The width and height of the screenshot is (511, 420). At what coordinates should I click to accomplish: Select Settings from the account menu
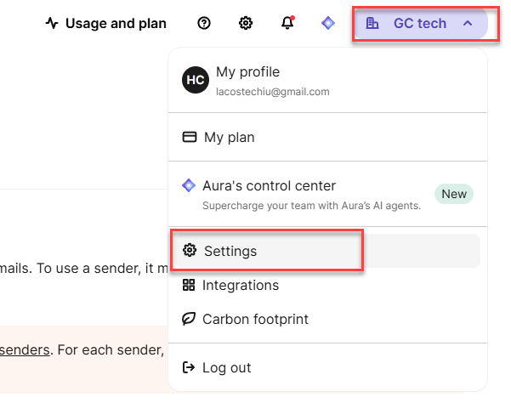(230, 251)
